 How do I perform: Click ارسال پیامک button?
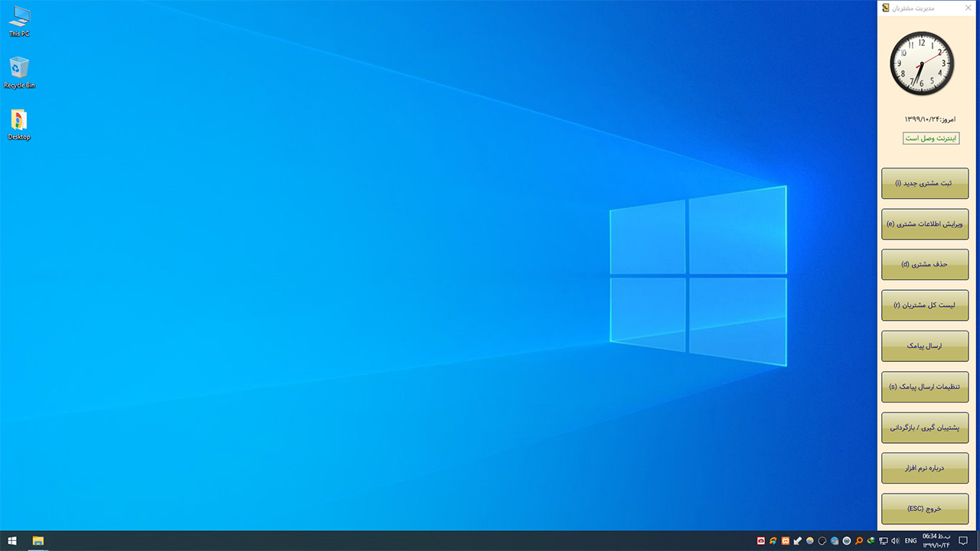point(925,346)
